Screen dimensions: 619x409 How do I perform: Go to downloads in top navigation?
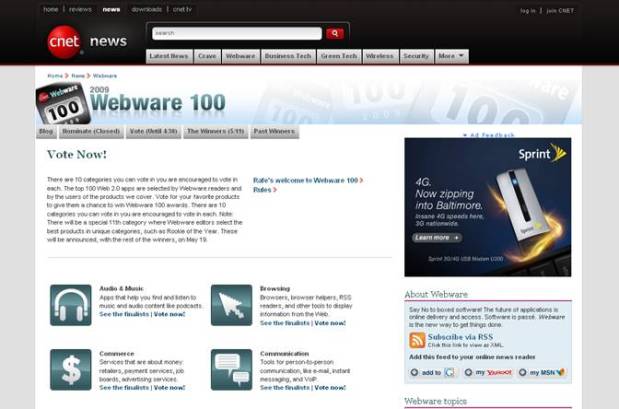pos(146,9)
